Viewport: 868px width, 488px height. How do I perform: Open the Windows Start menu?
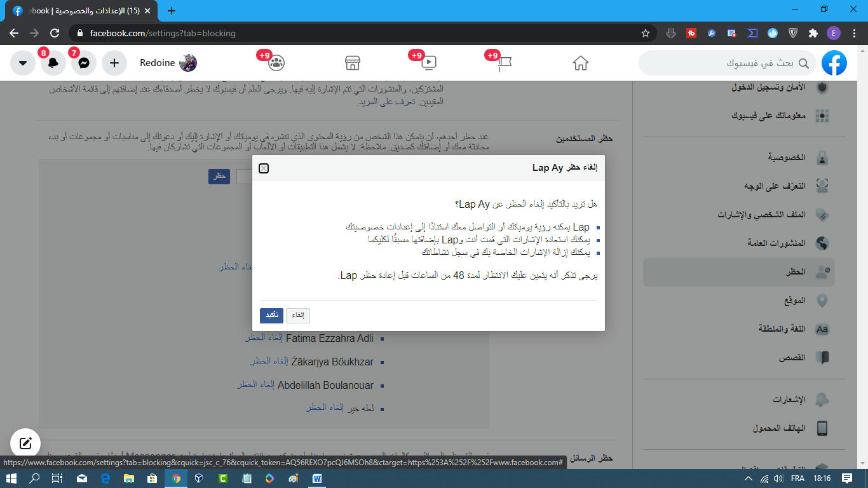tap(11, 478)
